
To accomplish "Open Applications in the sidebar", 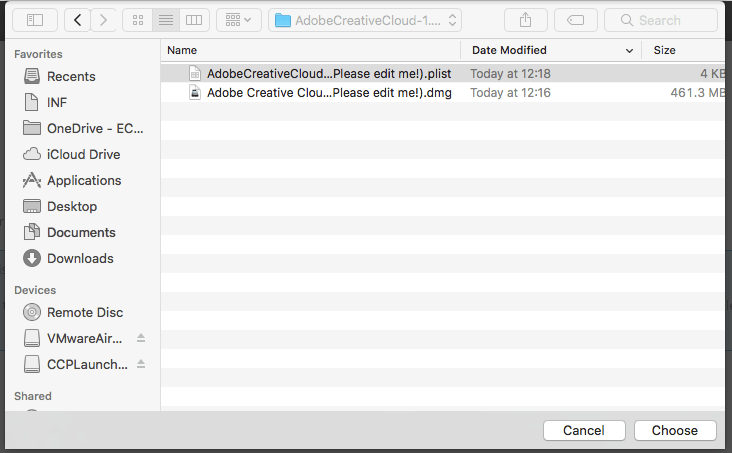I will coord(84,180).
